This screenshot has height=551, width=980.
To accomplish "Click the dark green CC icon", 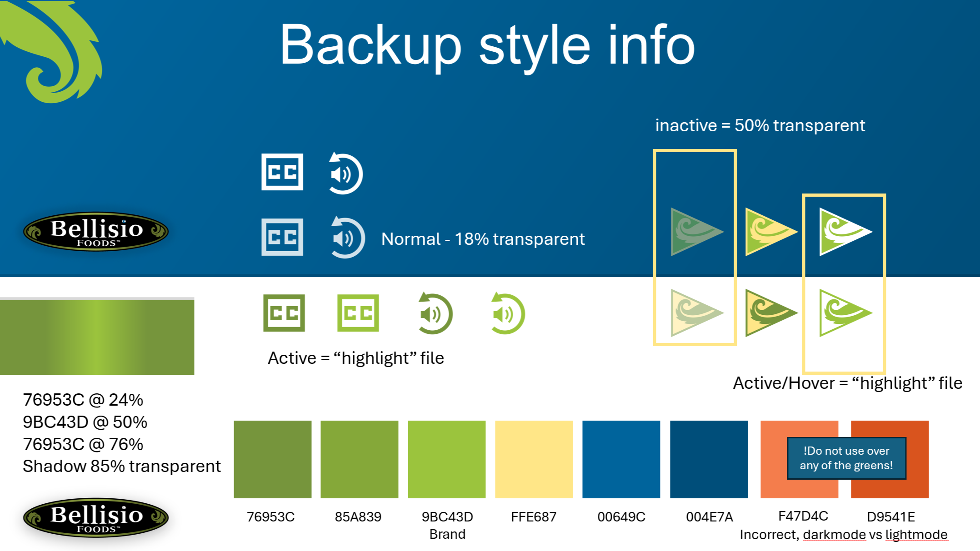I will 284,313.
